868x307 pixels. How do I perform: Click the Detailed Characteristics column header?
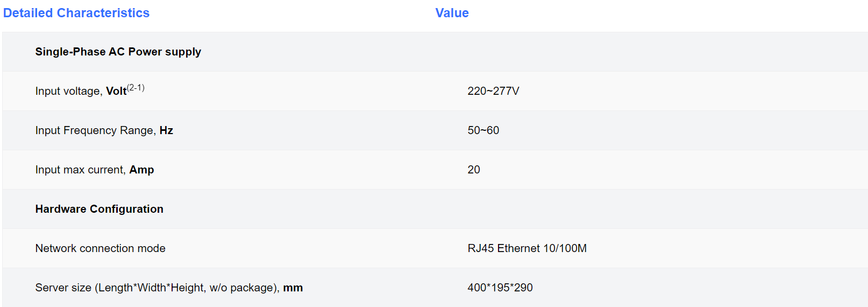coord(76,13)
